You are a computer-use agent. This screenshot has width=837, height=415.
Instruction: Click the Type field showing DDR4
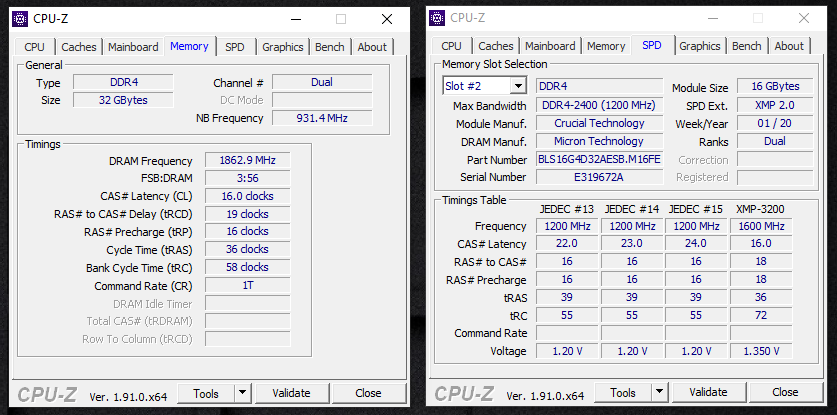click(123, 82)
